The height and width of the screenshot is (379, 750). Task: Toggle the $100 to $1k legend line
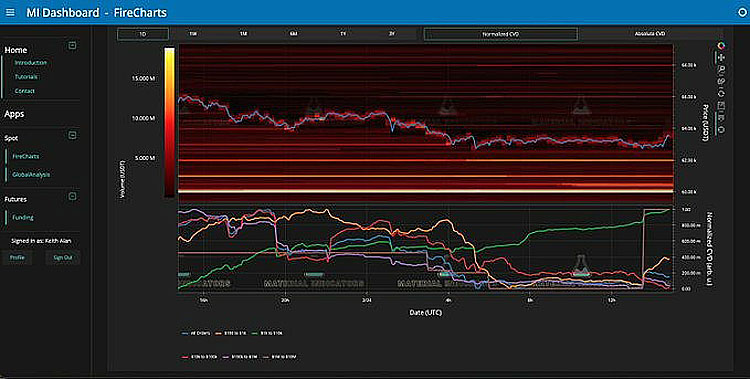232,333
